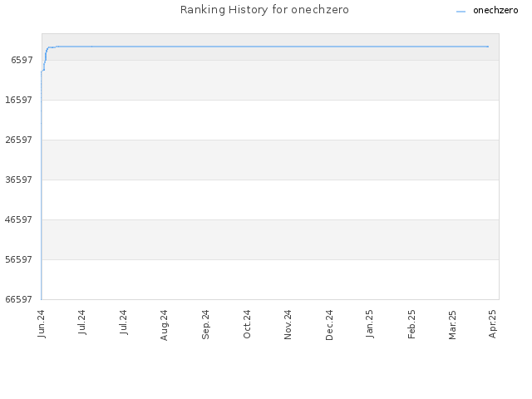Click the Dec.24 x-axis label
Screen dimensions: 532x399
(x=329, y=325)
